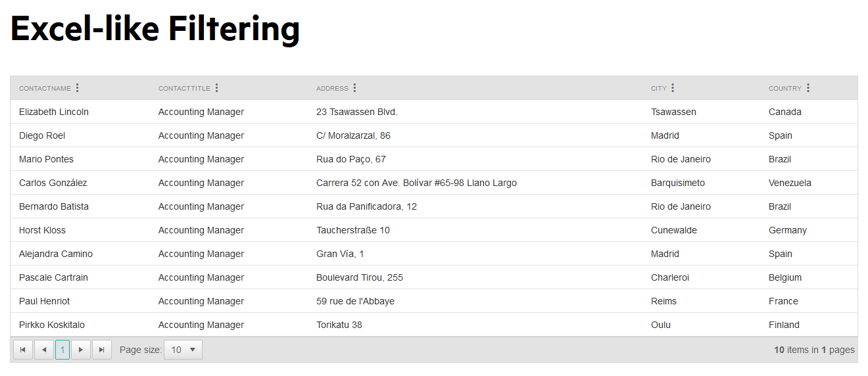Screen dimensions: 868x376
Task: Open the Country column filter menu icon
Action: (808, 88)
